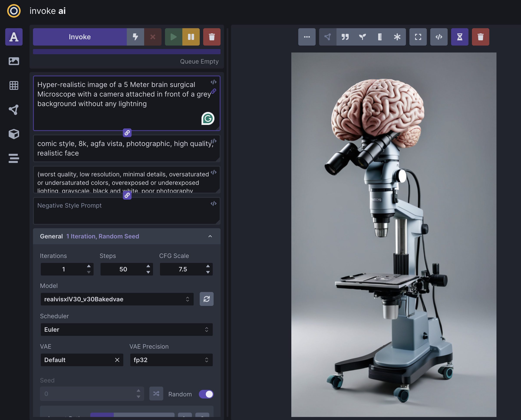Cancel current item X icon

153,37
